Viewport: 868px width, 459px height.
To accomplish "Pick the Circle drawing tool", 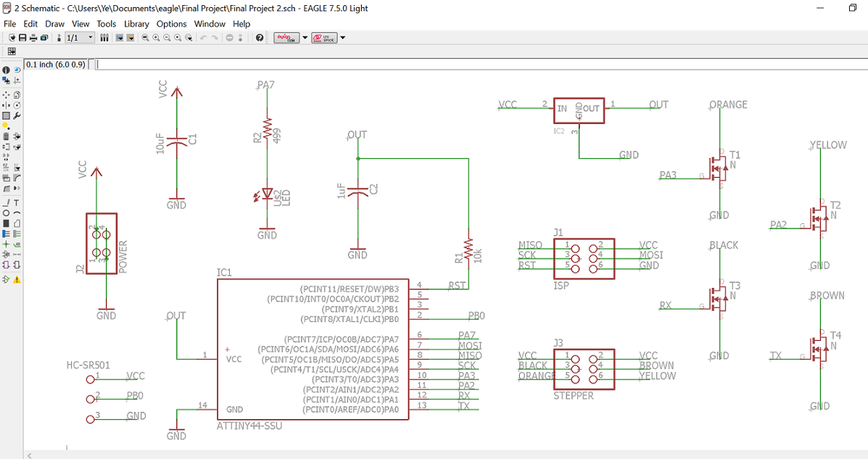I will coord(6,213).
